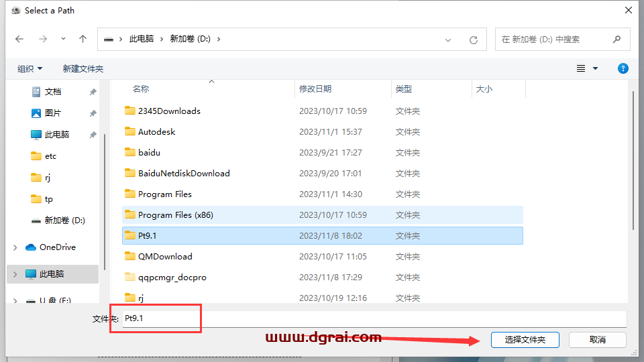This screenshot has width=644, height=362.
Task: Select 新加卷 (D:) in the address breadcrumb
Action: pos(190,39)
